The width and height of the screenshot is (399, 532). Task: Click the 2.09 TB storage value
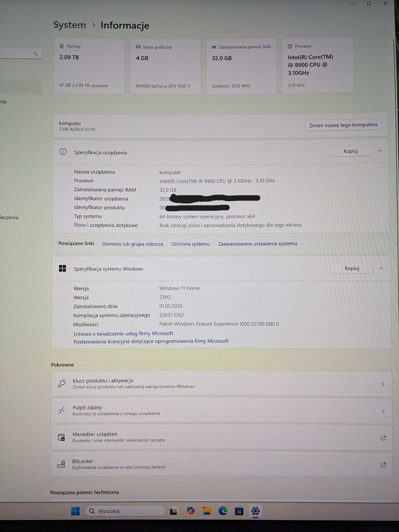(69, 57)
